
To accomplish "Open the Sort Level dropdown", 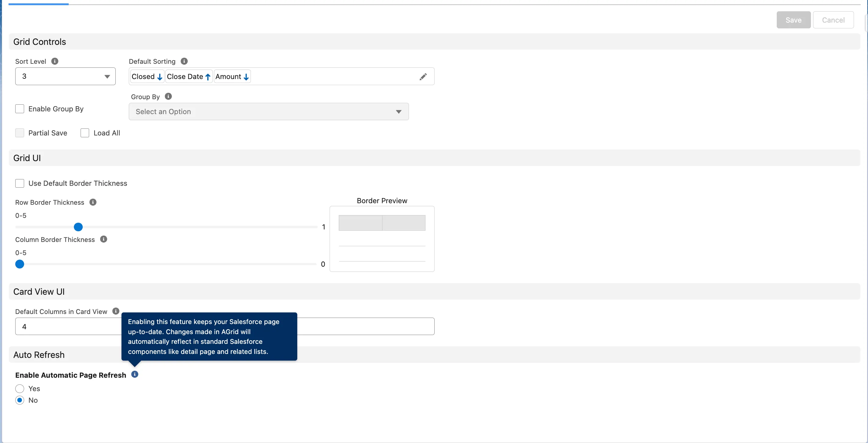I will pyautogui.click(x=65, y=76).
